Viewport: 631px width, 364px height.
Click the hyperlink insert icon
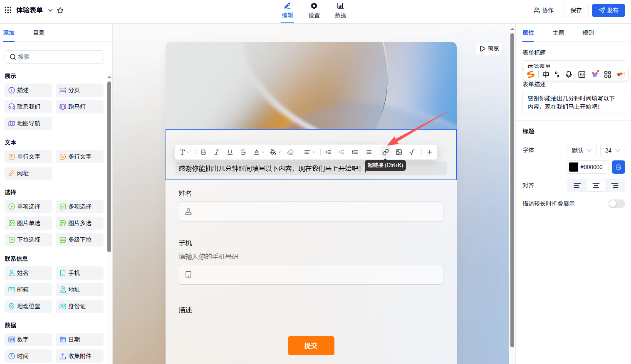pyautogui.click(x=386, y=152)
